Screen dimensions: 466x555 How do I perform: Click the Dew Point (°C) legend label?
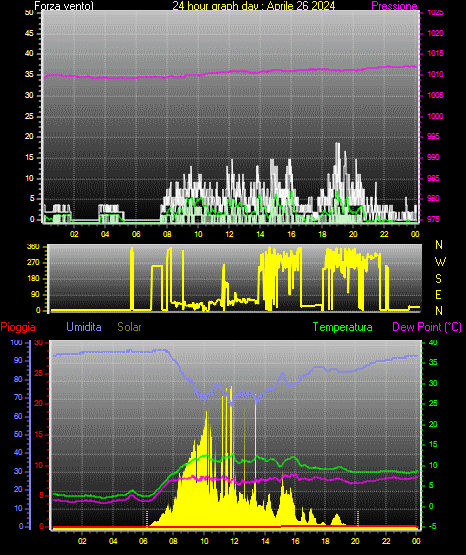427,327
